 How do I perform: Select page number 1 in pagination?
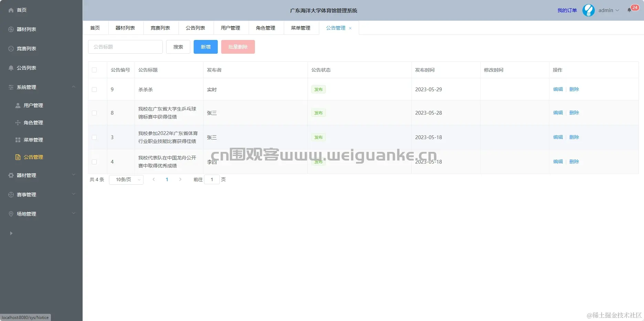[167, 179]
